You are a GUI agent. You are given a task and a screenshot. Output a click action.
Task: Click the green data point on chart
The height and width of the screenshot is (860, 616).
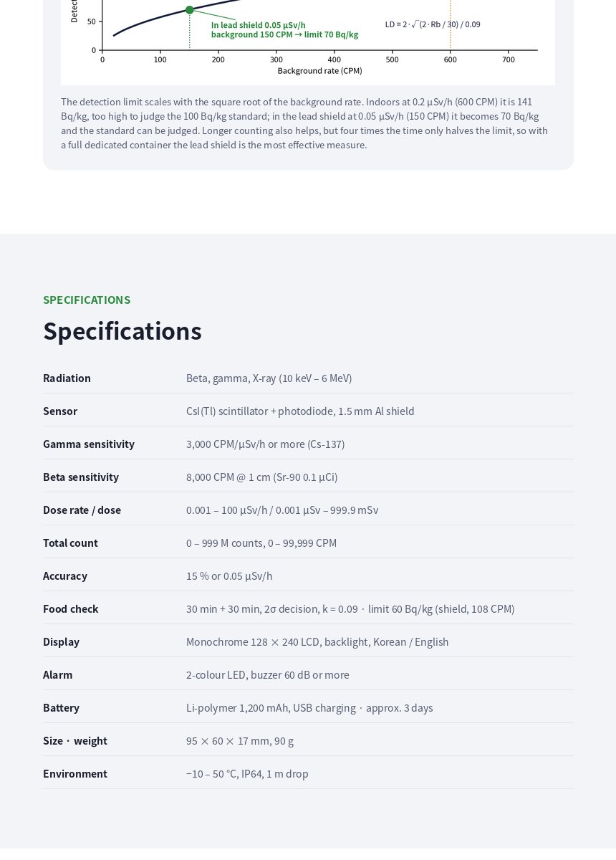pos(189,10)
